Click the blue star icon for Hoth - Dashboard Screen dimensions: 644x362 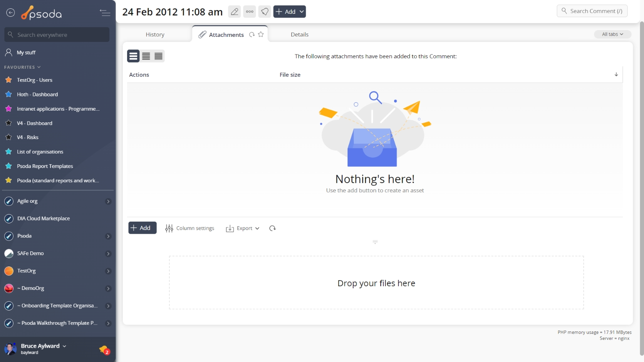[x=8, y=94]
